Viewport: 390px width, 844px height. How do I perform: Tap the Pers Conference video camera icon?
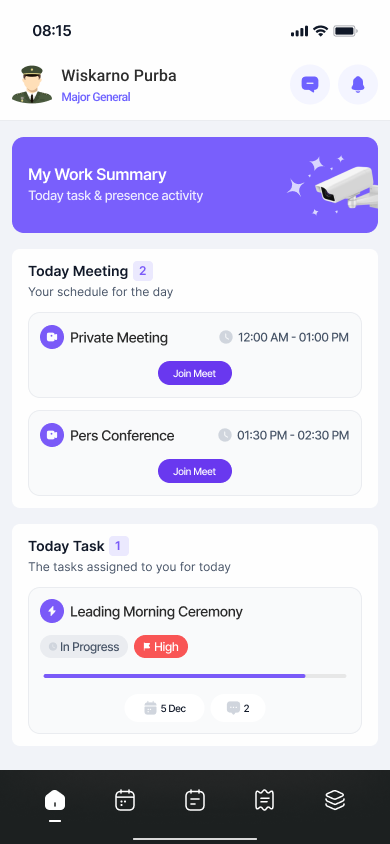pyautogui.click(x=52, y=435)
